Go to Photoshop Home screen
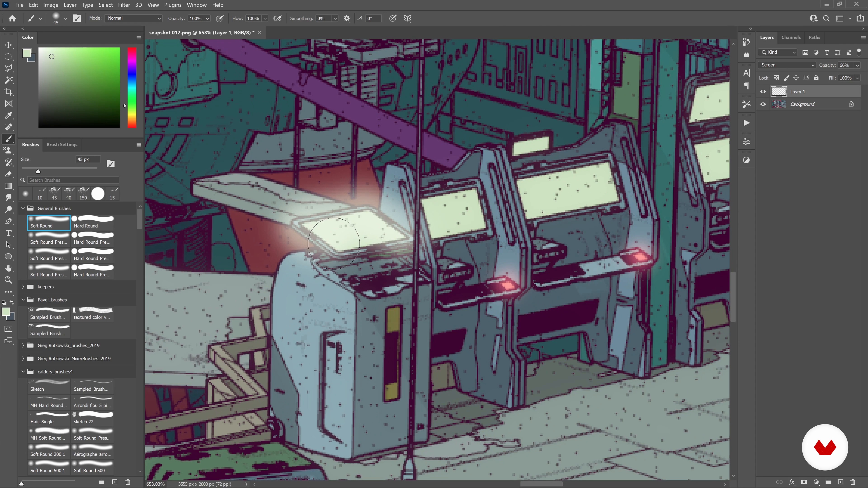868x488 pixels. (12, 19)
